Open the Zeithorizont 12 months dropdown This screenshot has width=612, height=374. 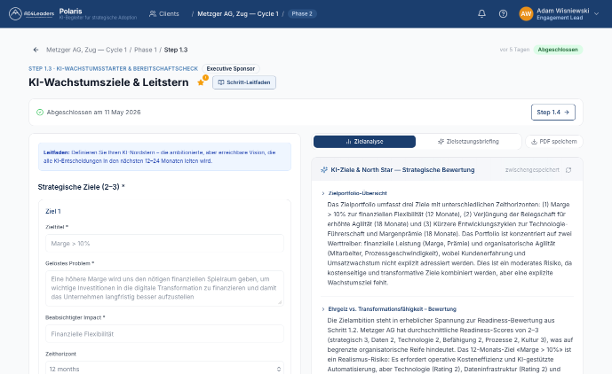click(164, 369)
